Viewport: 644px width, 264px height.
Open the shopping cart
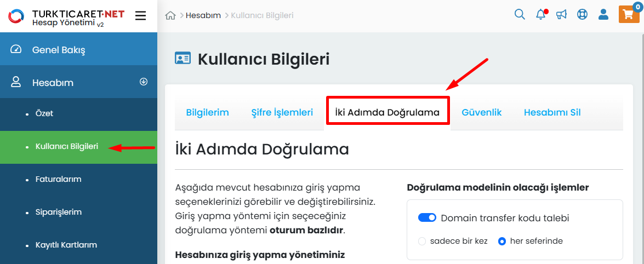(629, 14)
